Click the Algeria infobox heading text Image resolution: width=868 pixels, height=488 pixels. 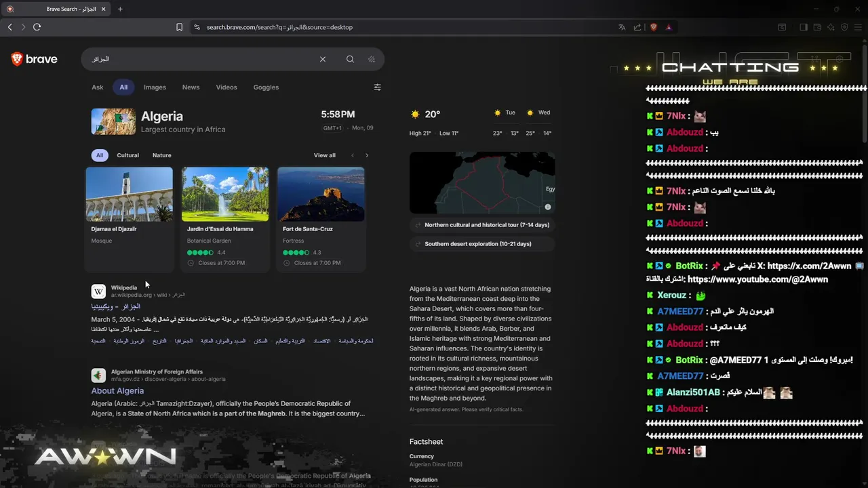tap(162, 116)
